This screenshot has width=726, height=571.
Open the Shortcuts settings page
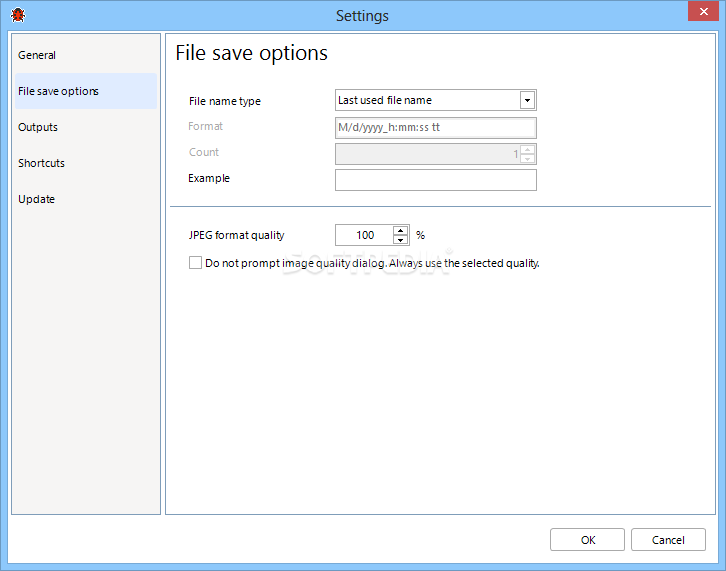pyautogui.click(x=41, y=163)
